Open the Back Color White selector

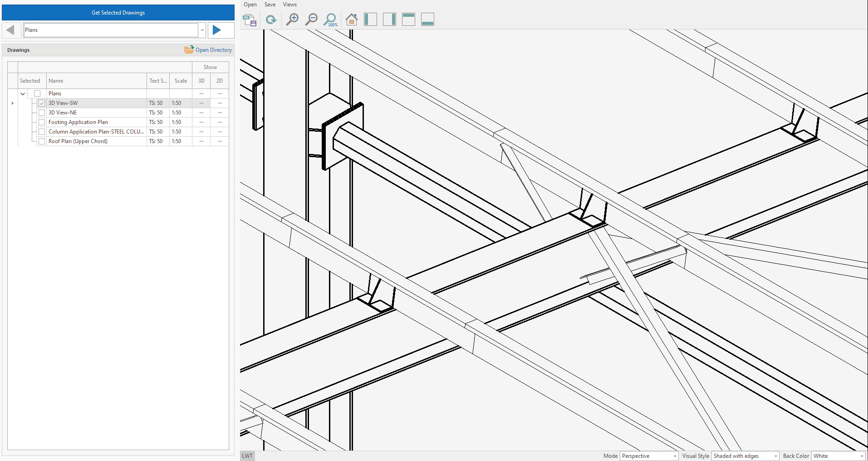click(x=838, y=456)
